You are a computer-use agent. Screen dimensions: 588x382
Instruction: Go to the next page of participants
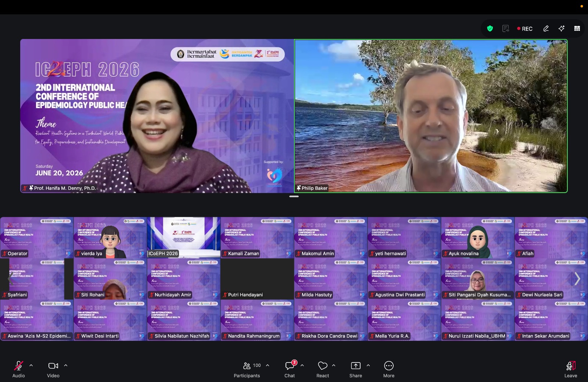tap(577, 279)
